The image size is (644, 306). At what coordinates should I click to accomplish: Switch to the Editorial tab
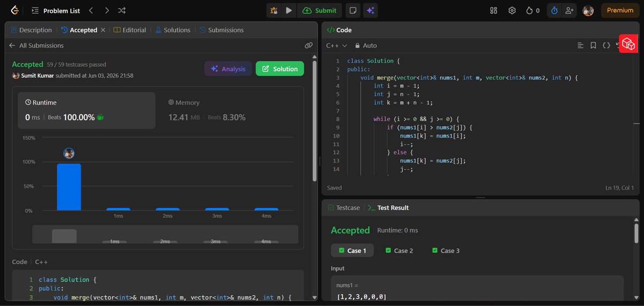[x=130, y=30]
